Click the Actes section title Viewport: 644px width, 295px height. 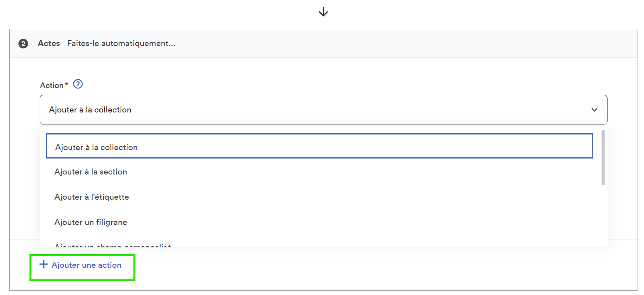pos(49,43)
